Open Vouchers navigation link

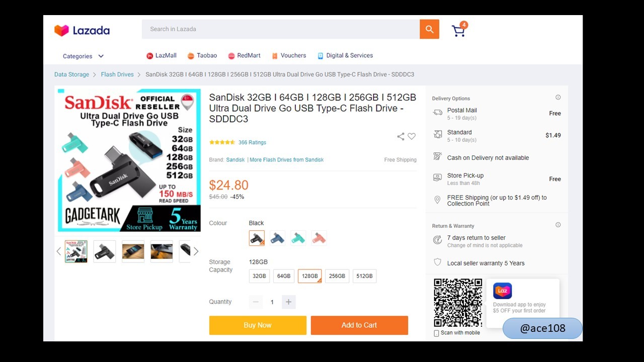(293, 56)
